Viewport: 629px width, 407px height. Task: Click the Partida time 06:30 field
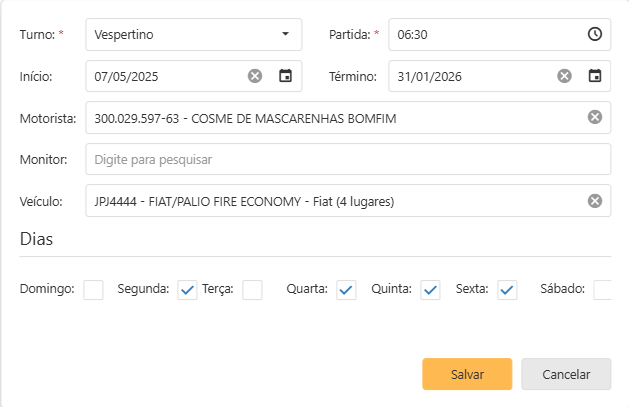coord(499,34)
